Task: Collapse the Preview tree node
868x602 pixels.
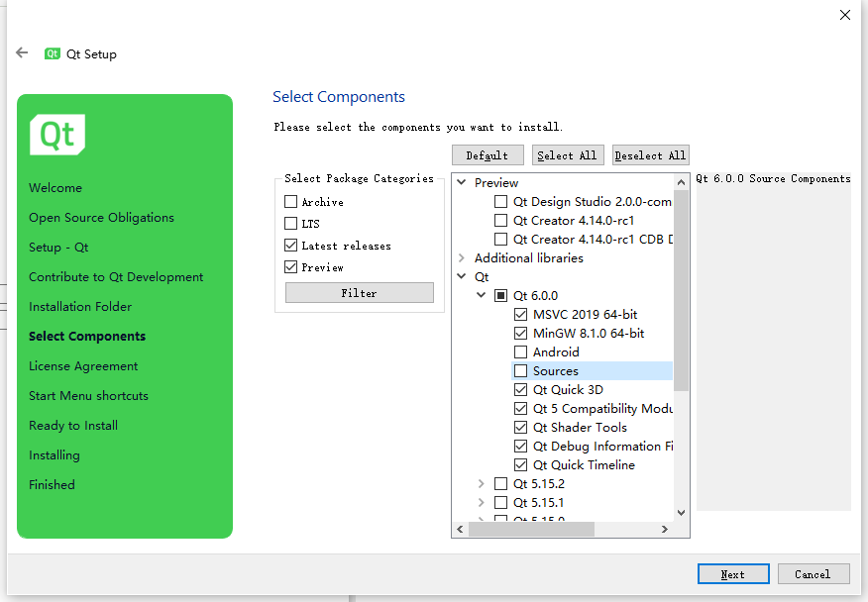Action: (461, 182)
